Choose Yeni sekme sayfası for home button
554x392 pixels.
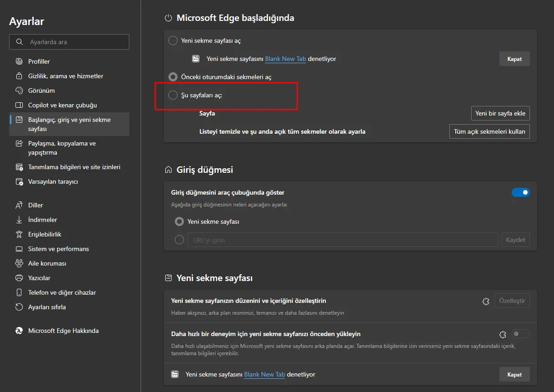click(x=179, y=221)
